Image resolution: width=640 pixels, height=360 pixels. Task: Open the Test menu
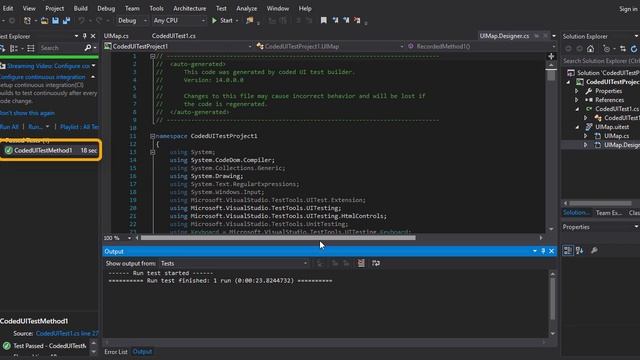(x=221, y=8)
